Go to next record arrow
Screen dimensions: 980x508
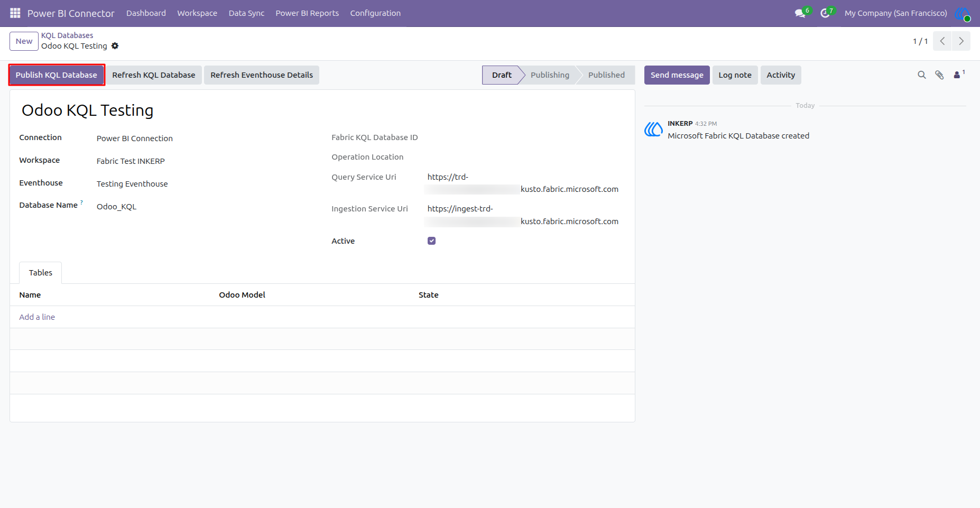pyautogui.click(x=961, y=41)
